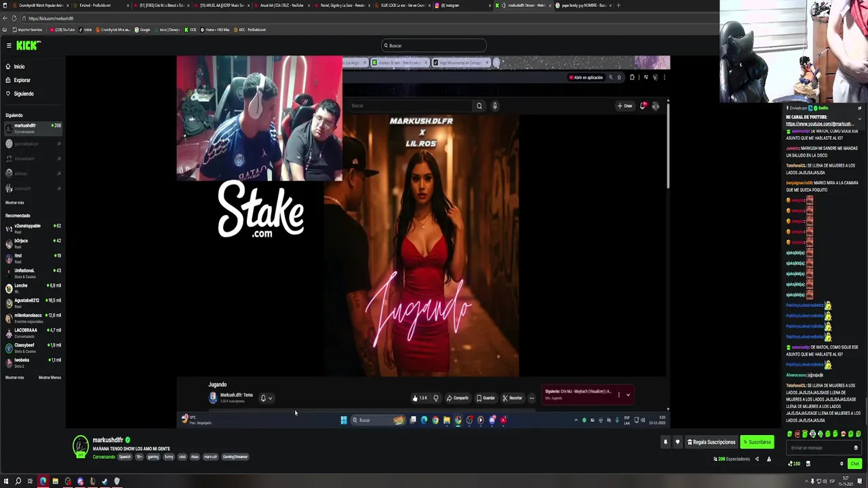This screenshot has height=488, width=868.
Task: Open the channel points 150 balance
Action: 793,464
